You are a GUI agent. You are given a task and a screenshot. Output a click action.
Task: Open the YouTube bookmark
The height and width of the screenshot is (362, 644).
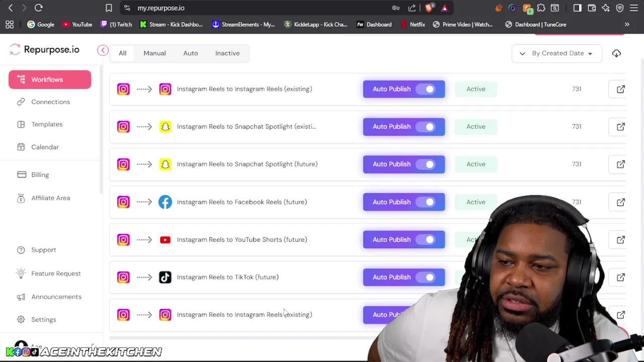pos(77,25)
